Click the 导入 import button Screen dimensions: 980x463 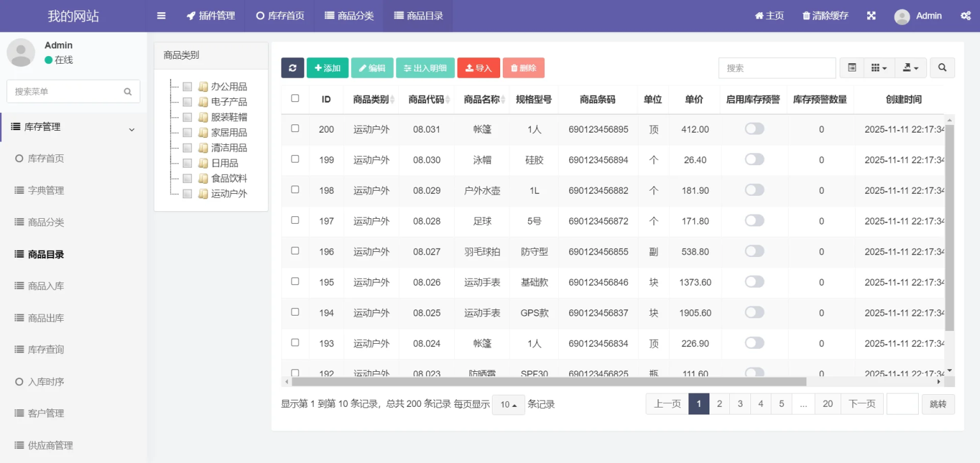coord(479,68)
